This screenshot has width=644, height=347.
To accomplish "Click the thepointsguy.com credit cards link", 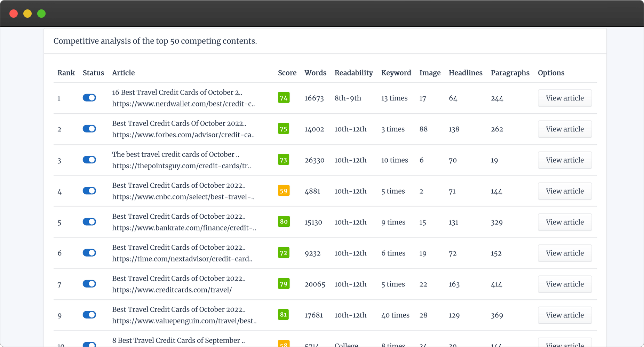I will coord(181,166).
